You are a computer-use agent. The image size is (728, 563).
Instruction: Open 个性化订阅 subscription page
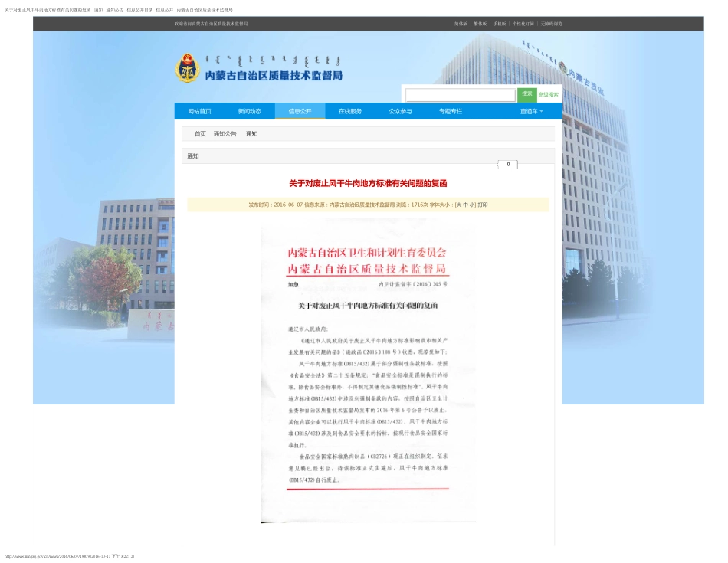point(524,24)
